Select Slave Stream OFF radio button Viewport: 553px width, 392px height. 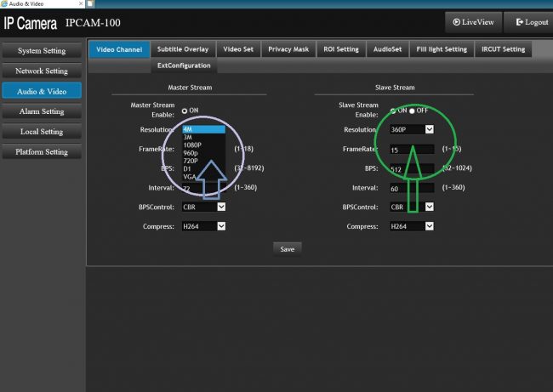(x=412, y=111)
